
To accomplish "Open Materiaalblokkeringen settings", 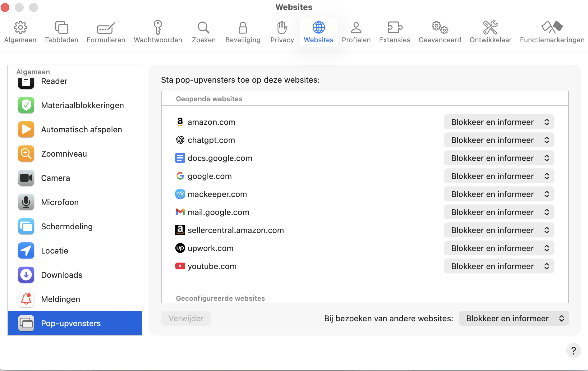I will click(x=82, y=105).
